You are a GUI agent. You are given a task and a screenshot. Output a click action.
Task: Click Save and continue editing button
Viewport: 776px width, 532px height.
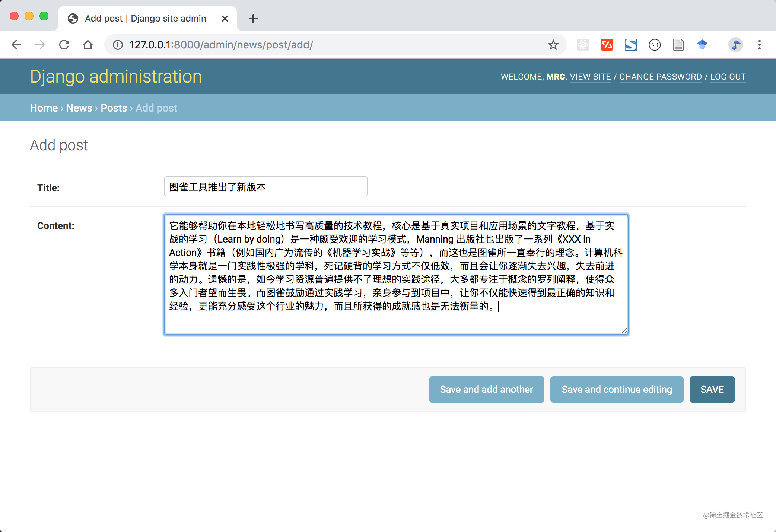(617, 390)
